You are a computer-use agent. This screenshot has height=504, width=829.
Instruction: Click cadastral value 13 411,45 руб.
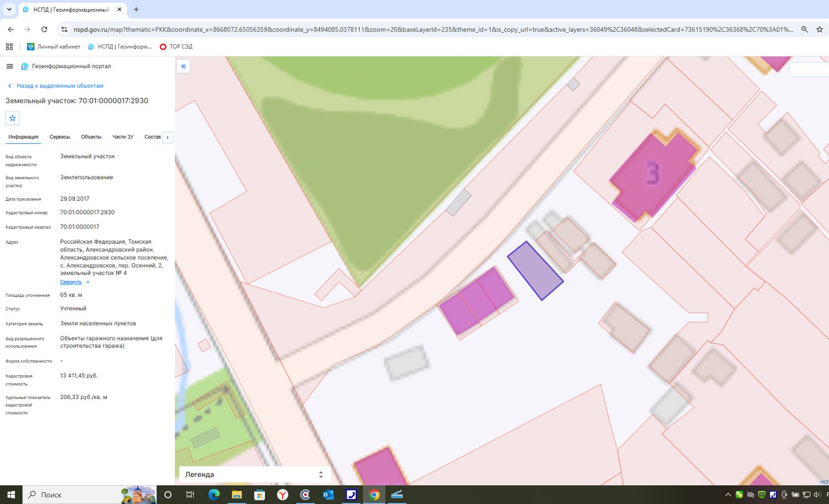pyautogui.click(x=79, y=376)
